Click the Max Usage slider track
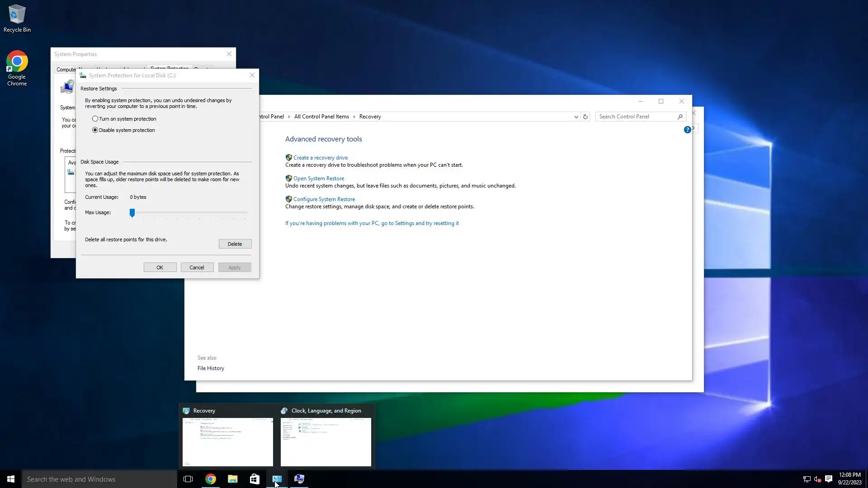Viewport: 868px width, 488px height. (x=190, y=212)
